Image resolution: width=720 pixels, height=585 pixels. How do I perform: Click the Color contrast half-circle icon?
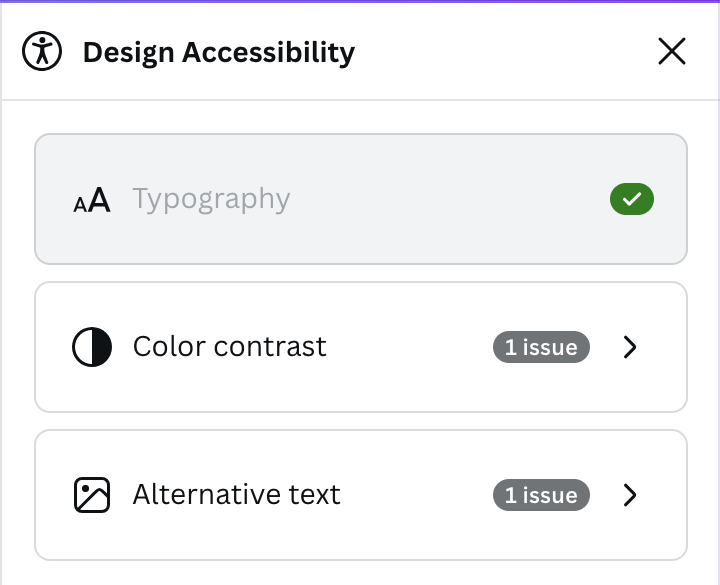pos(92,347)
